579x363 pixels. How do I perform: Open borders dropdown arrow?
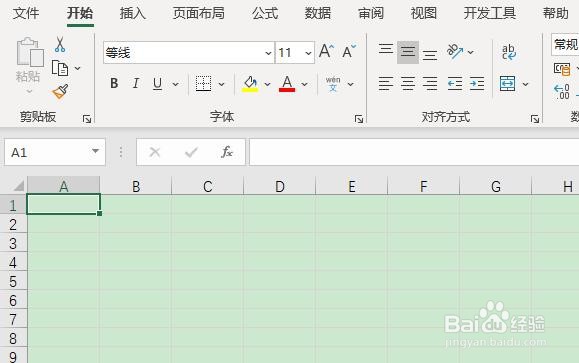[222, 85]
